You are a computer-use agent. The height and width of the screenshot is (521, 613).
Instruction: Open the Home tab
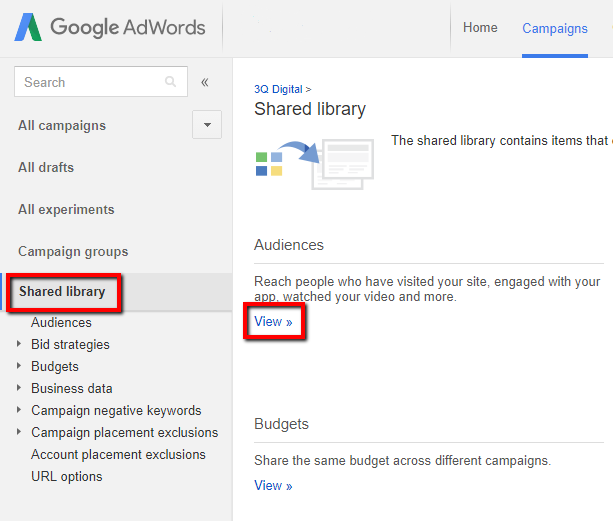point(480,28)
